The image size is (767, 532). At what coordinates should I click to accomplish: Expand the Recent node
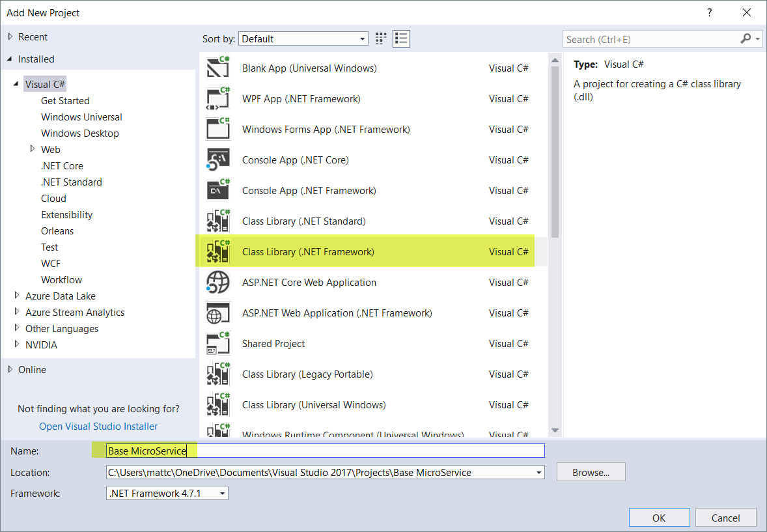10,36
